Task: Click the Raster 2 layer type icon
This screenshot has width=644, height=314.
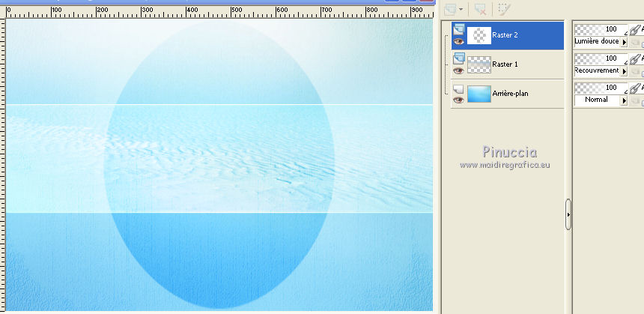Action: click(x=458, y=28)
